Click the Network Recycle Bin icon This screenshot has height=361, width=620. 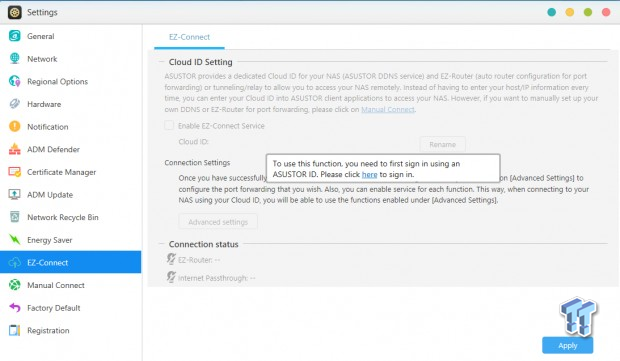point(15,217)
